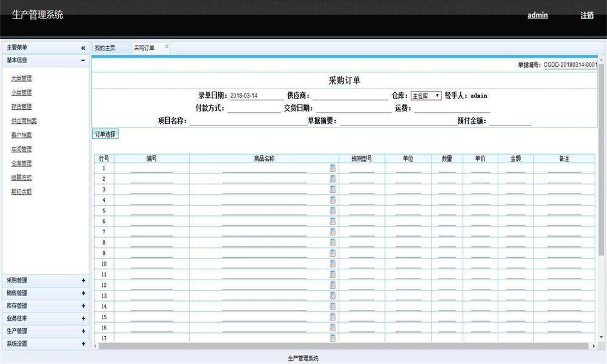Click the horizontal scrollbar right arrow
The width and height of the screenshot is (607, 364).
coord(594,346)
